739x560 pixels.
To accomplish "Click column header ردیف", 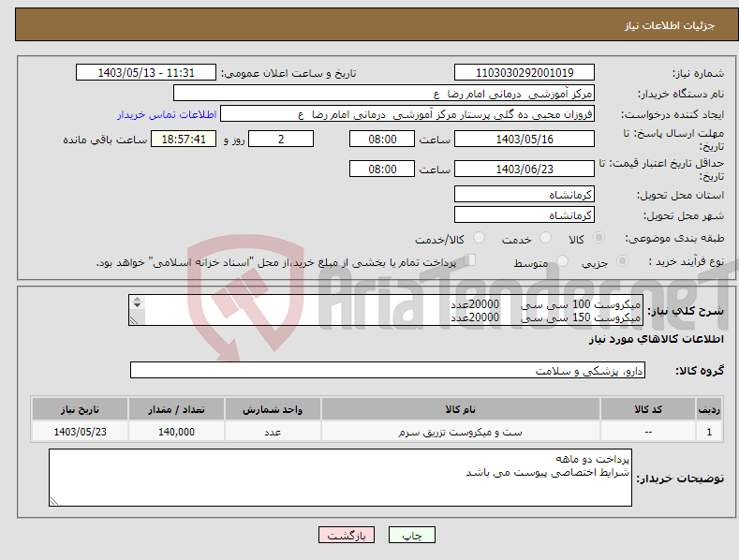I will click(709, 409).
